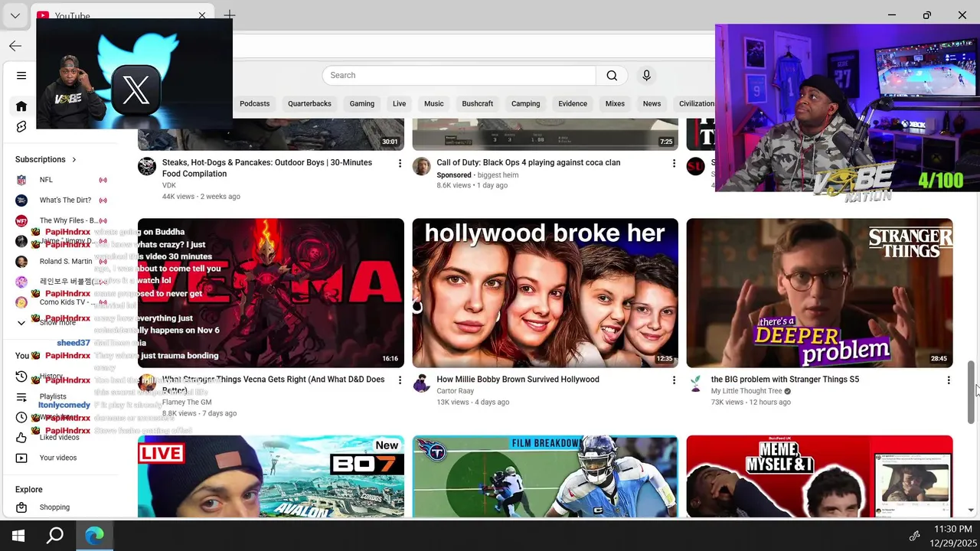
Task: Open the Cartor Raay channel name
Action: pyautogui.click(x=456, y=391)
